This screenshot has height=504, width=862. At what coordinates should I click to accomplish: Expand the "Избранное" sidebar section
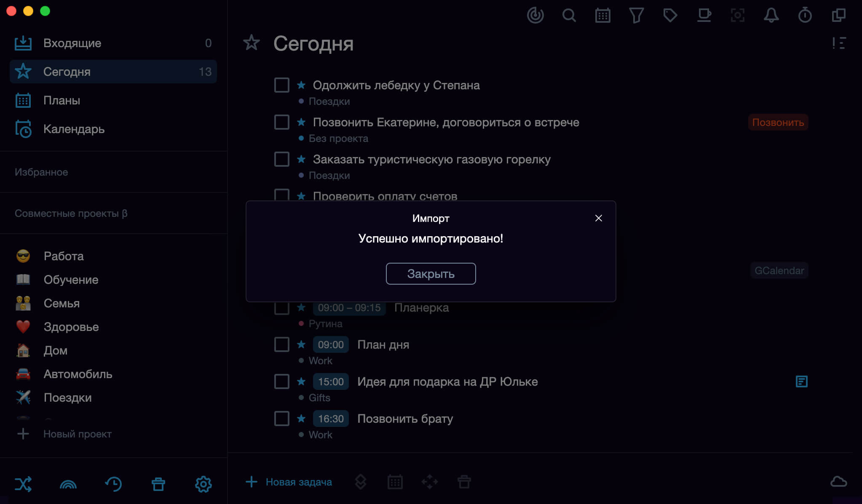click(41, 172)
